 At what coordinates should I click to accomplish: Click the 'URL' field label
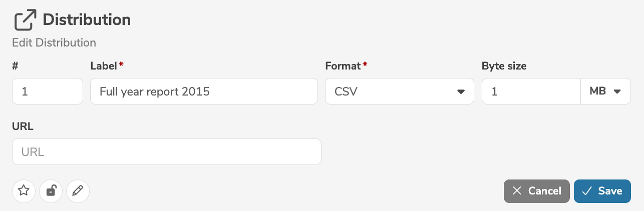pyautogui.click(x=23, y=126)
